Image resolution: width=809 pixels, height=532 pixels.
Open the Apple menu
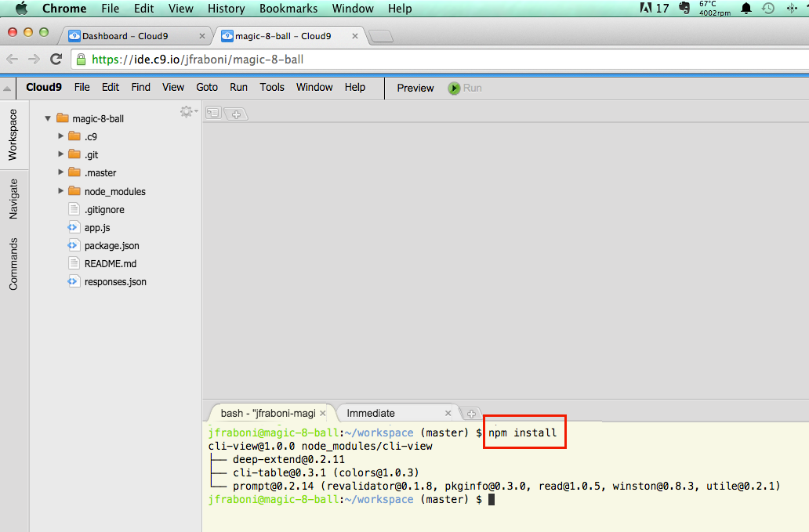pos(21,9)
